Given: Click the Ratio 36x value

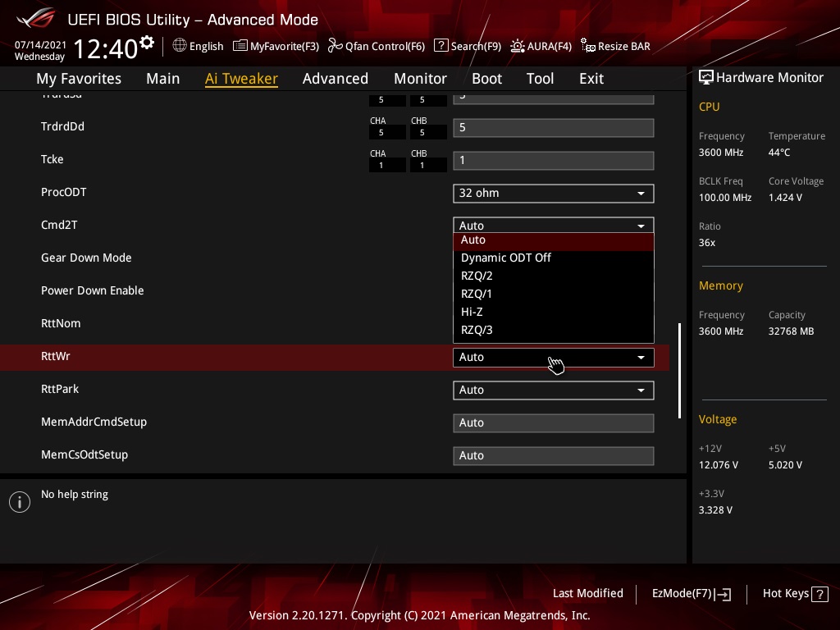Looking at the screenshot, I should tap(706, 243).
